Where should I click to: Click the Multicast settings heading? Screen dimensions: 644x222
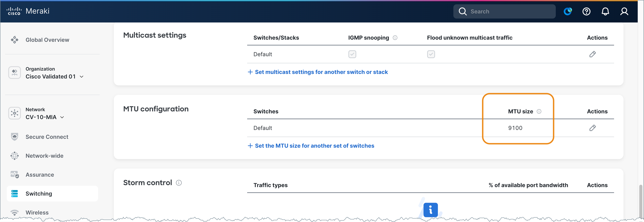click(154, 35)
